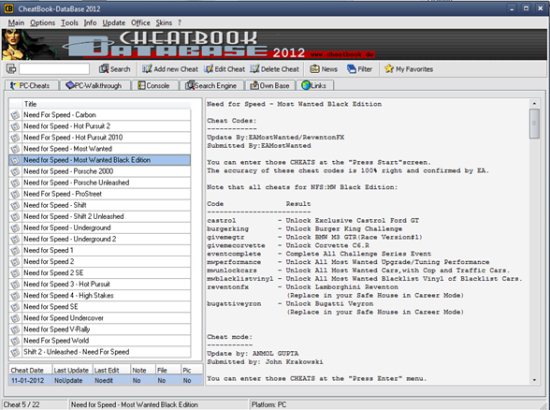Click the icon beside Need for Speed Undercover
The height and width of the screenshot is (410, 550).
coord(15,318)
